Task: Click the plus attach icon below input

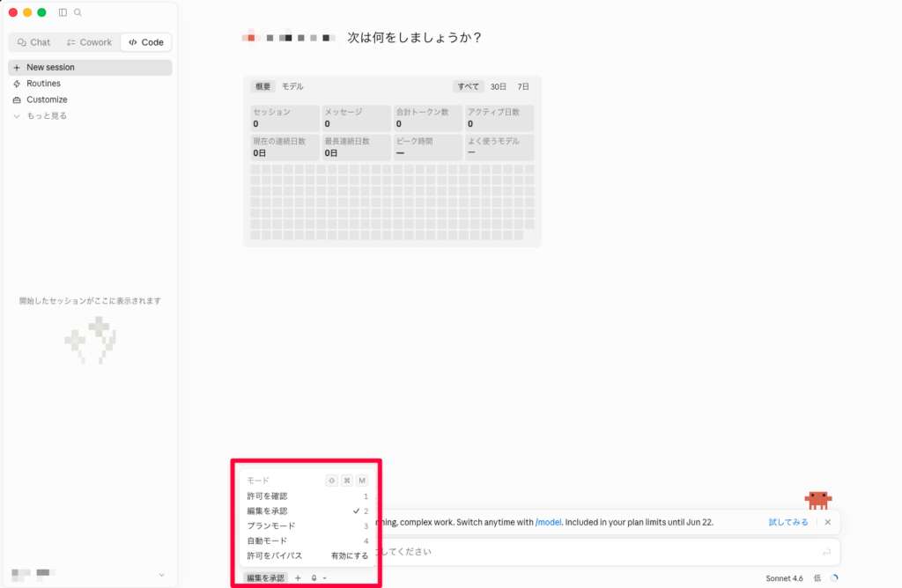Action: tap(298, 578)
